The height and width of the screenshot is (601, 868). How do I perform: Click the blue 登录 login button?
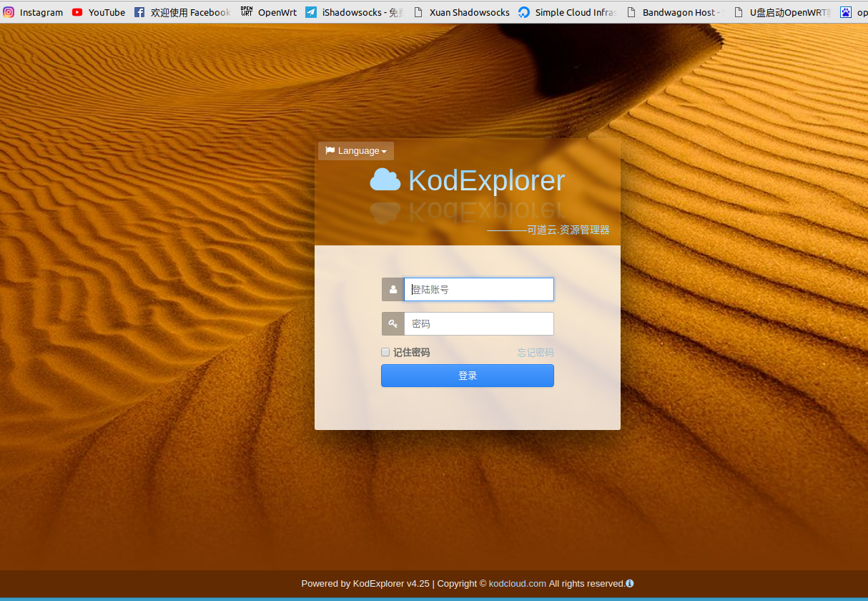tap(468, 376)
